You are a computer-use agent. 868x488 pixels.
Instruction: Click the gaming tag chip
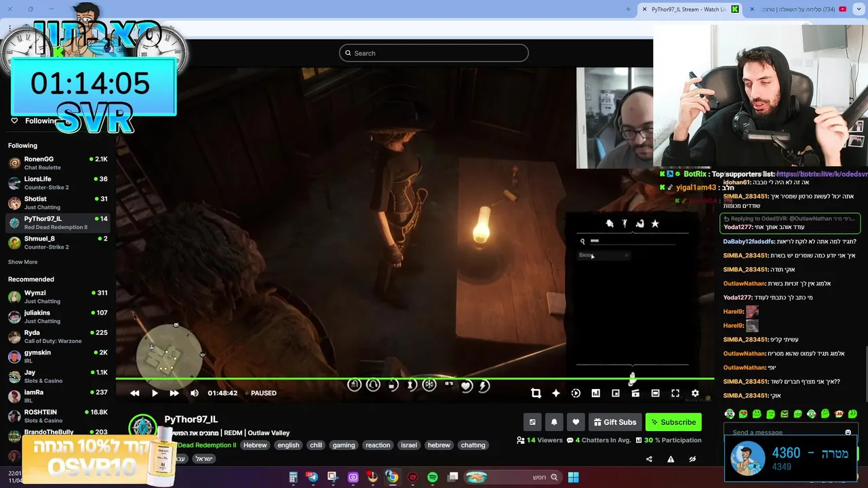click(x=344, y=445)
